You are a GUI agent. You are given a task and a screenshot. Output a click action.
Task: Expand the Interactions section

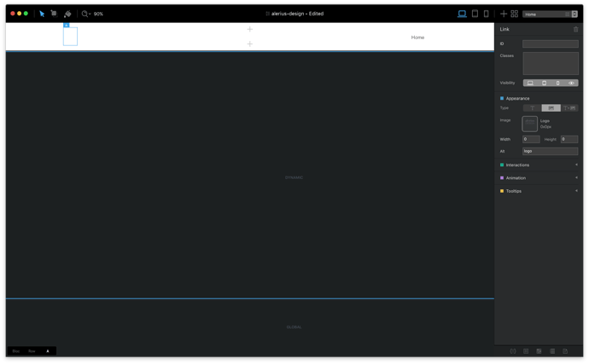coord(539,165)
